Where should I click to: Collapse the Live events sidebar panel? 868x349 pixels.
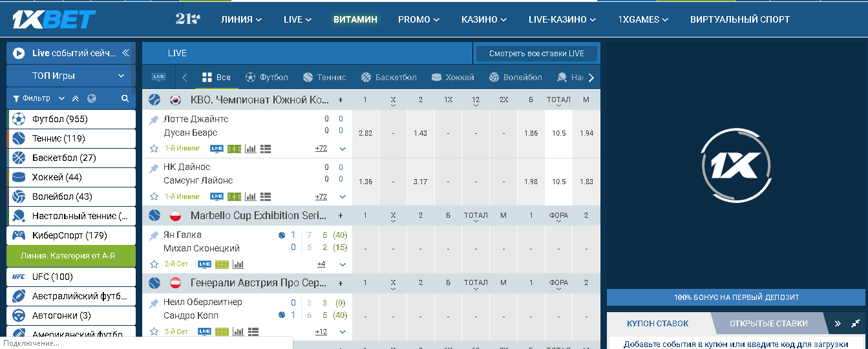pos(125,53)
